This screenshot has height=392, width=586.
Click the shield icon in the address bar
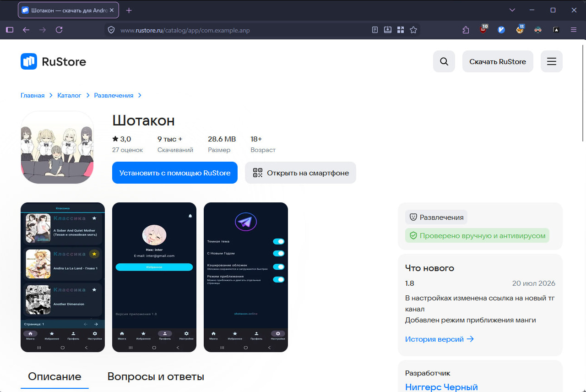[111, 30]
